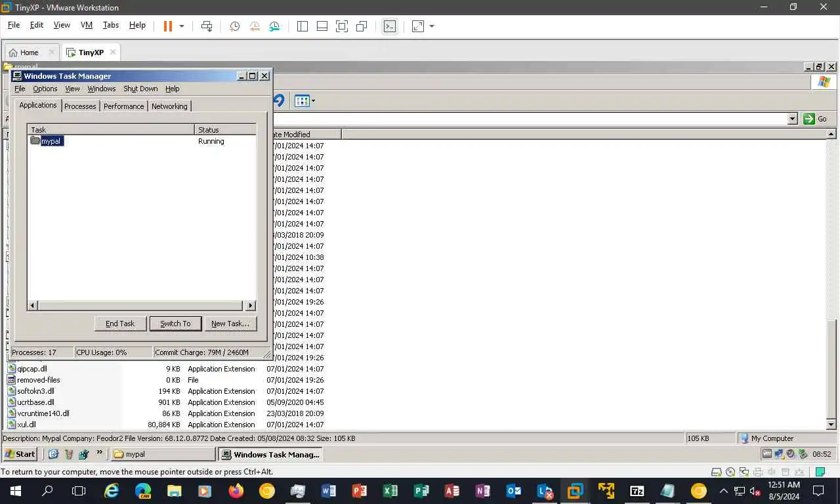This screenshot has height=504, width=840.
Task: Open Windows host Start menu
Action: 15,491
